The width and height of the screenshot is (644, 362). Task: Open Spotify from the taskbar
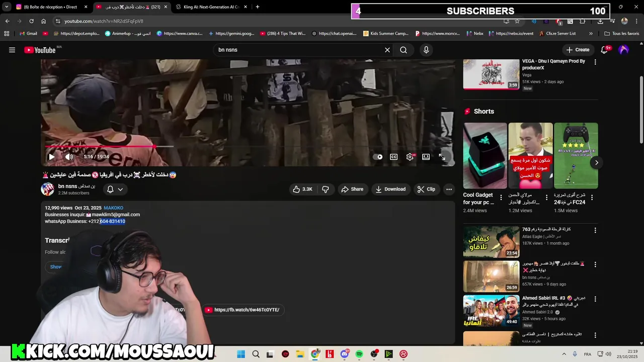[359, 354]
